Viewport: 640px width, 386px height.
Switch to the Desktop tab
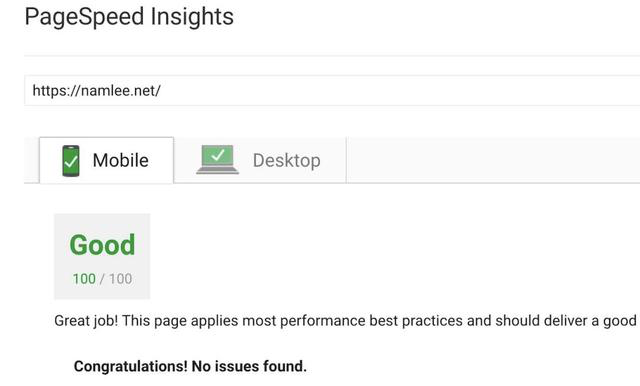pyautogui.click(x=260, y=160)
